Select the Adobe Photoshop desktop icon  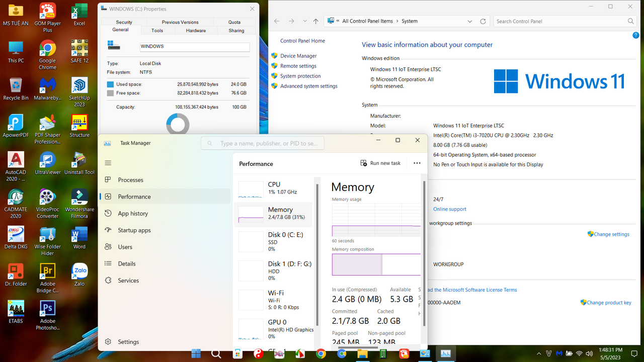click(x=47, y=315)
